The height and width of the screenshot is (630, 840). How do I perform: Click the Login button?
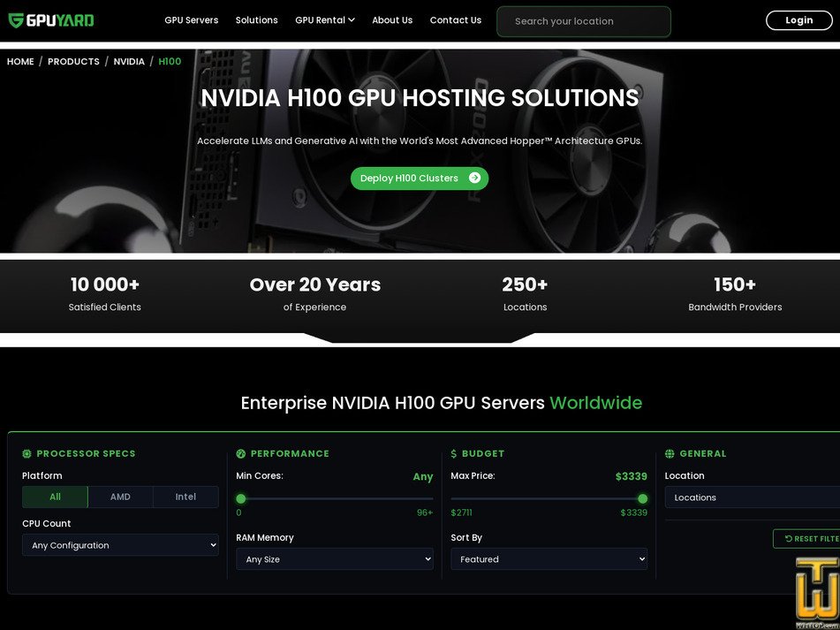coord(798,20)
